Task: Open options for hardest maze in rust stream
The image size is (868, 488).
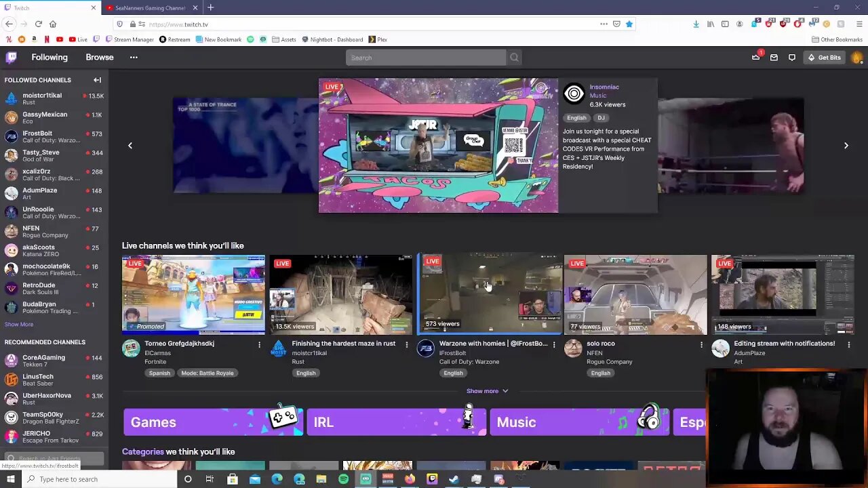Action: point(406,345)
